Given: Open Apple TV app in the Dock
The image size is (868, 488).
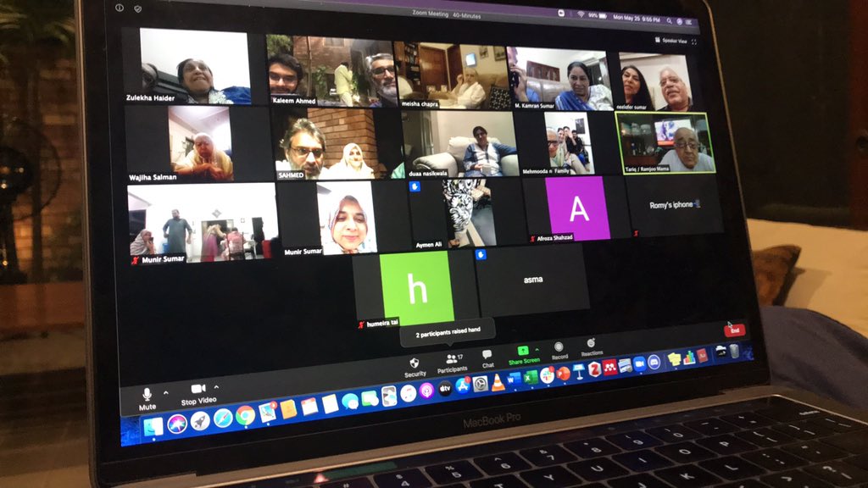Looking at the screenshot, I should (445, 389).
